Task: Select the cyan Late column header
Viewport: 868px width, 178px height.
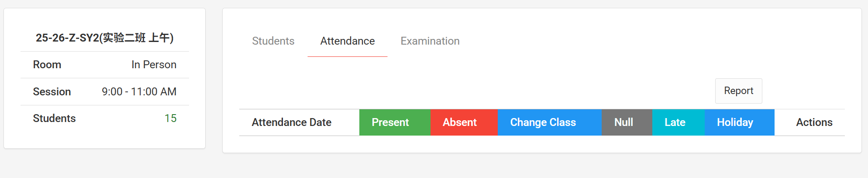Action: point(675,122)
